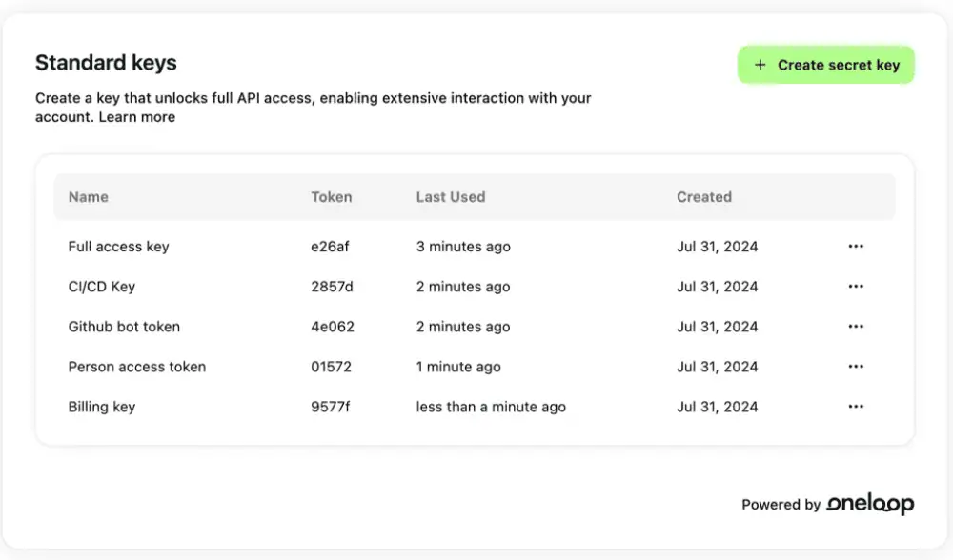Click the Github bot token name
The image size is (953, 560).
pyautogui.click(x=124, y=327)
